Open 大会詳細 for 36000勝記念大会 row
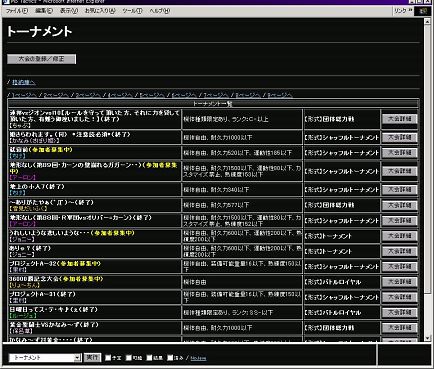This screenshot has height=369, width=434. [x=400, y=282]
